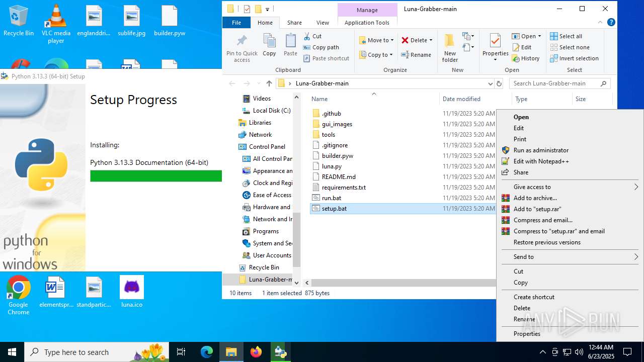The width and height of the screenshot is (644, 362).
Task: Click Invert selection in the ribbon
Action: 574,58
